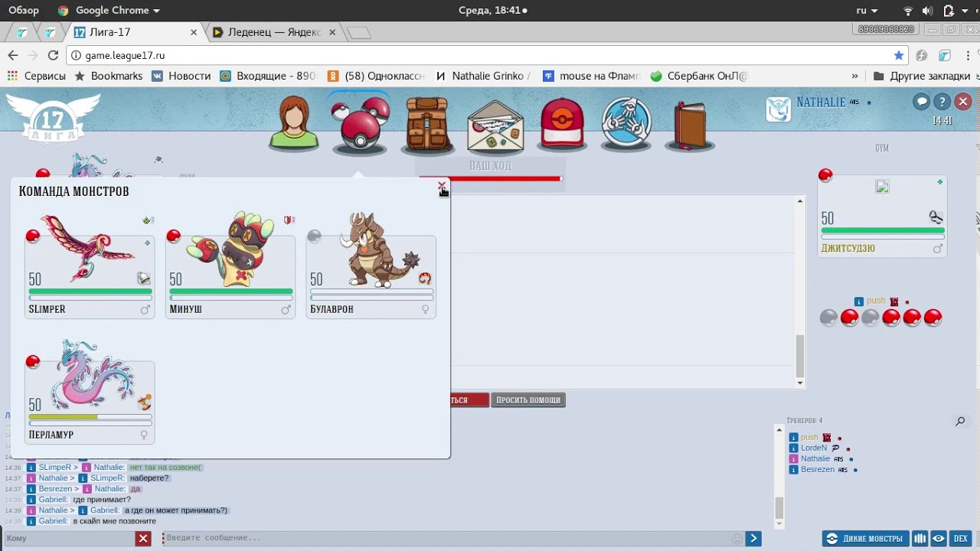
Task: Open info icon next to Besrezen trainer
Action: click(x=794, y=470)
